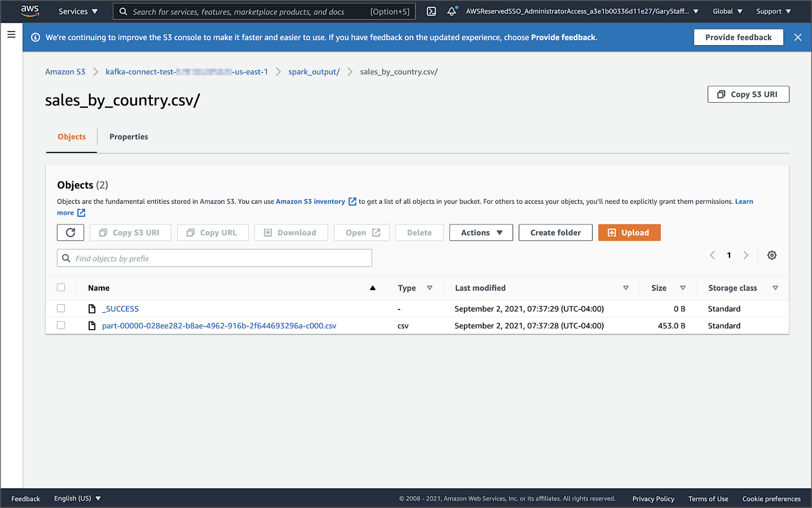Go to next page of objects
The image size is (812, 508).
click(x=746, y=255)
